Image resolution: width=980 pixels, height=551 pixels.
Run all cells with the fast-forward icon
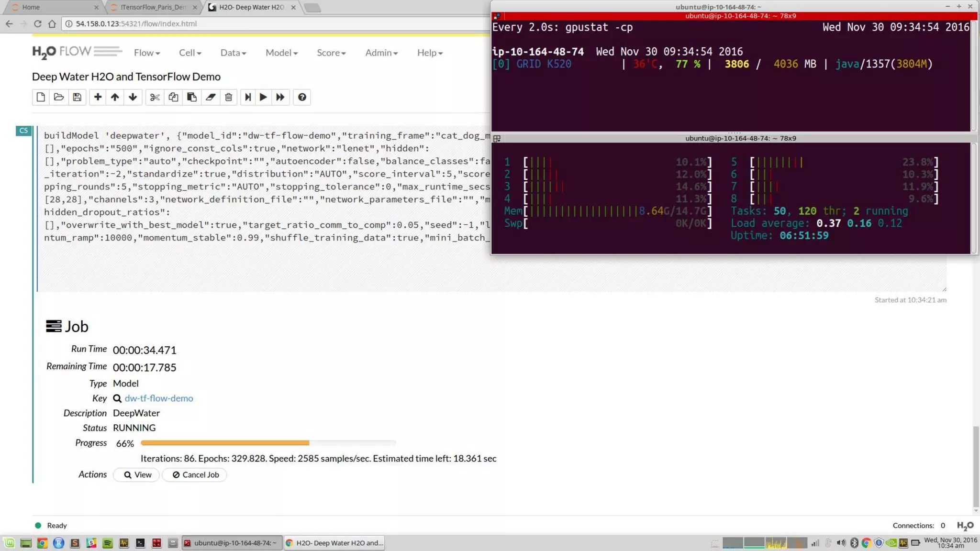280,97
